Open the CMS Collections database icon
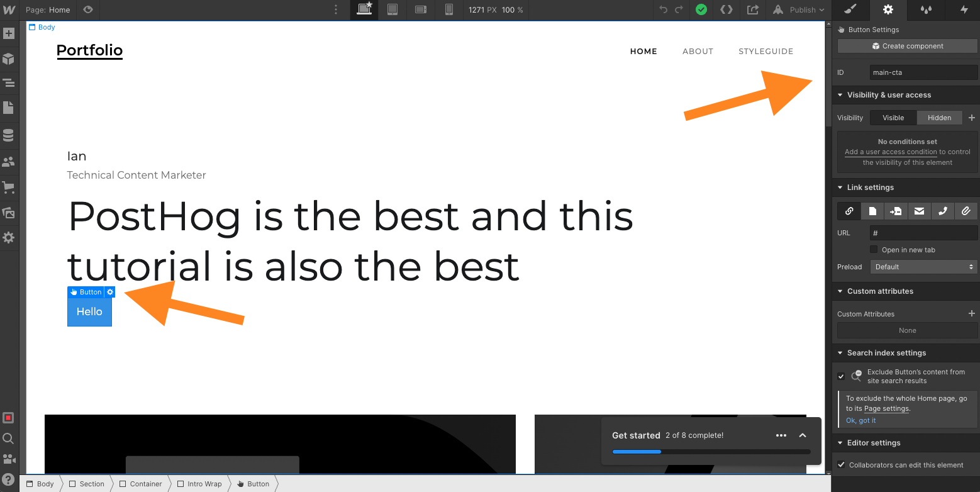The height and width of the screenshot is (492, 980). (8, 135)
